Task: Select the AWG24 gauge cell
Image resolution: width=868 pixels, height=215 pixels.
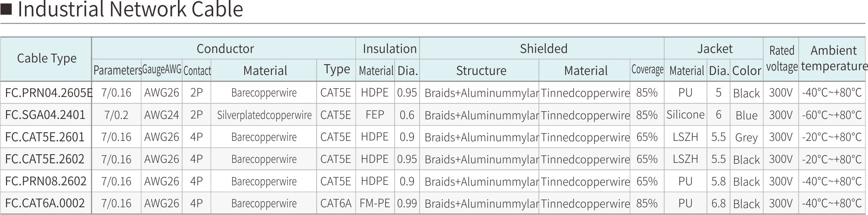Action: click(x=162, y=115)
